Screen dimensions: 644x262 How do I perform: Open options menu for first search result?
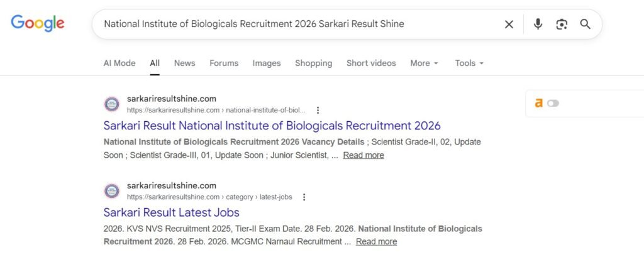tap(318, 110)
